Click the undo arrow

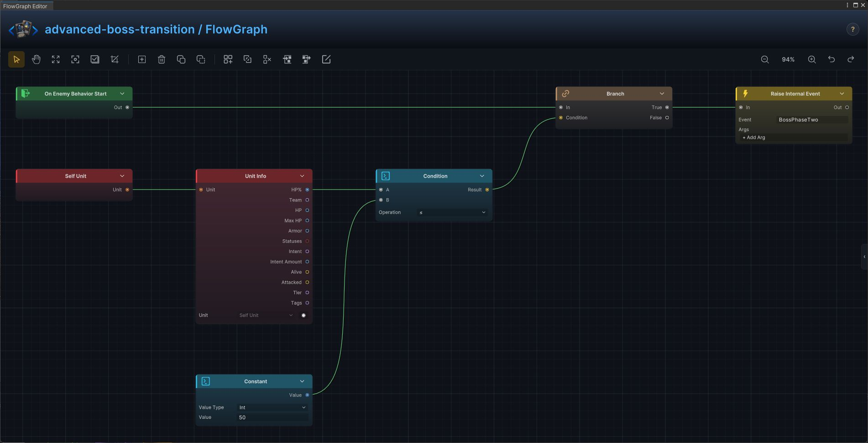(x=831, y=59)
